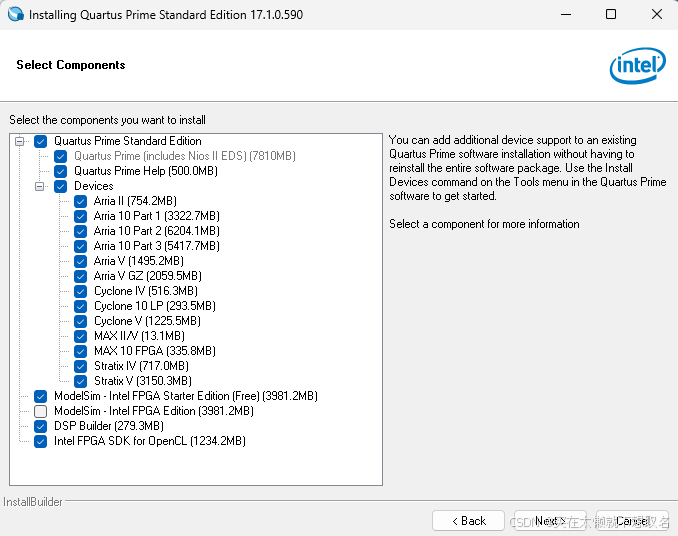The width and height of the screenshot is (678, 536).
Task: Cancel the installation with Cancel button
Action: pos(632,521)
